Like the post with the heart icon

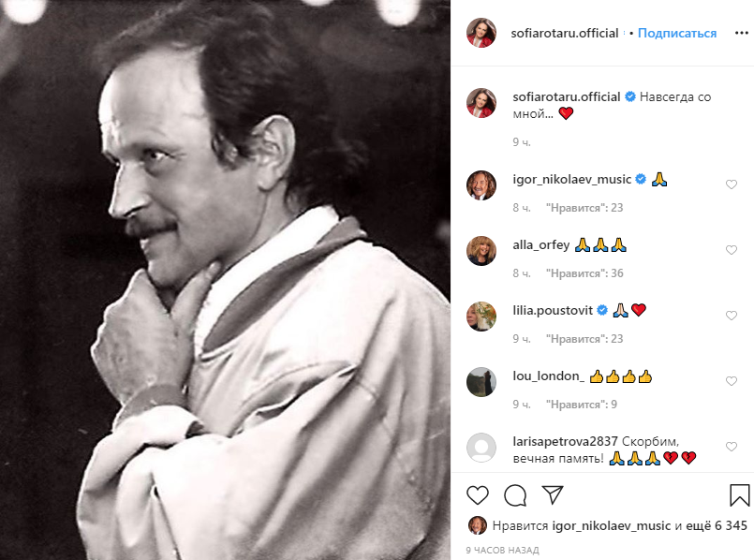(x=478, y=494)
